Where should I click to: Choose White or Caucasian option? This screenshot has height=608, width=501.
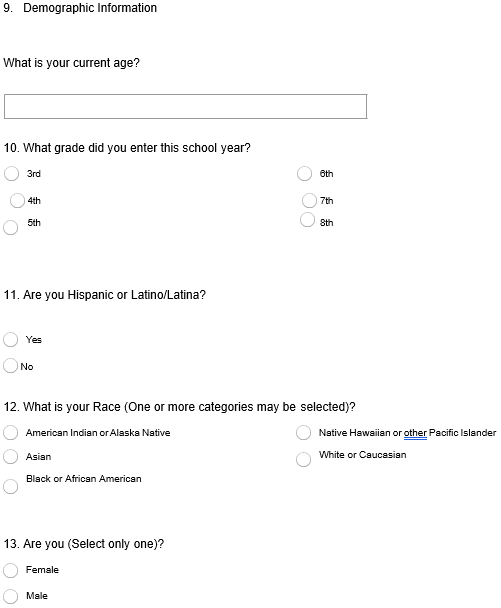[303, 460]
